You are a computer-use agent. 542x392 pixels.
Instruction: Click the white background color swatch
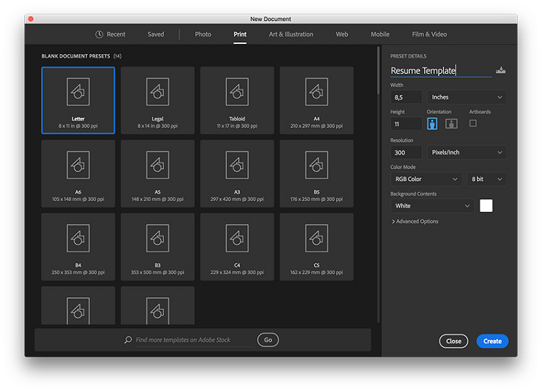[x=486, y=206]
